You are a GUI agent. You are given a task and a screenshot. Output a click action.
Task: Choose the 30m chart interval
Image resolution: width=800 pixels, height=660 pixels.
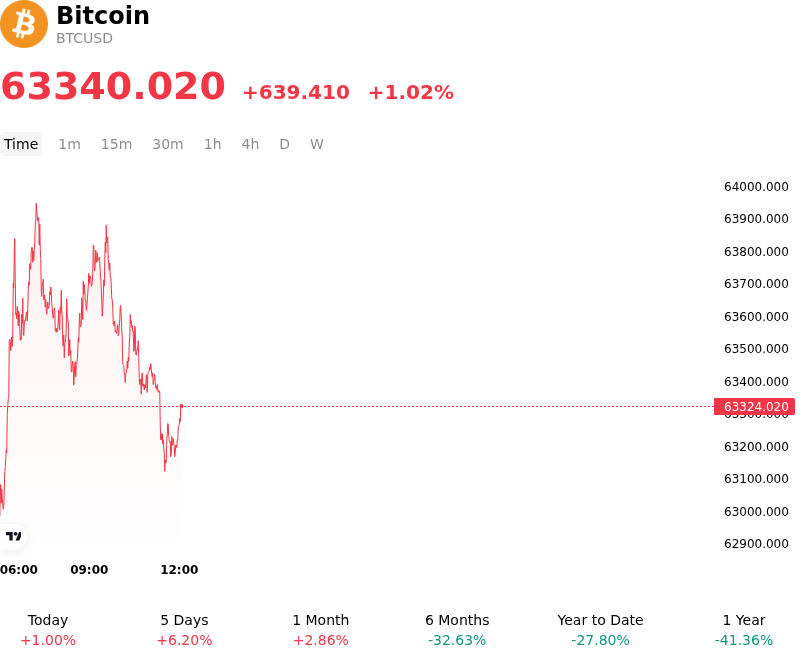click(167, 144)
